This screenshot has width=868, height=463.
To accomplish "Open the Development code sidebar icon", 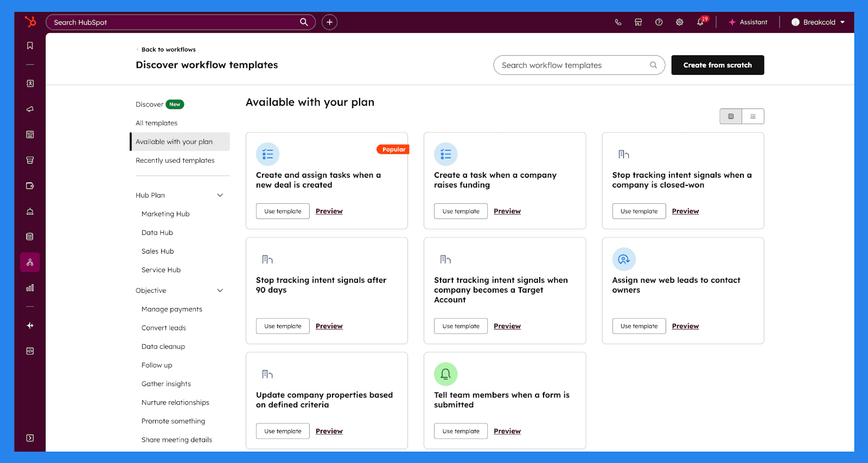I will pos(30,351).
